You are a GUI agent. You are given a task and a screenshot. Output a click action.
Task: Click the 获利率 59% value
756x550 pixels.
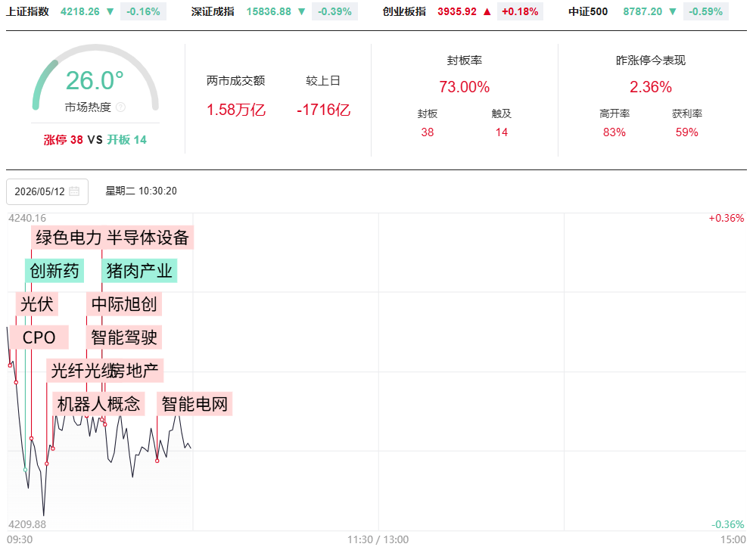(x=686, y=132)
